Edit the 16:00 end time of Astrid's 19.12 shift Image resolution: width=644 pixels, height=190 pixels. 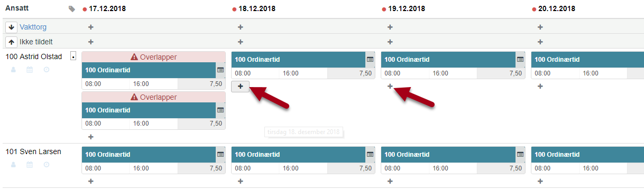pos(440,73)
